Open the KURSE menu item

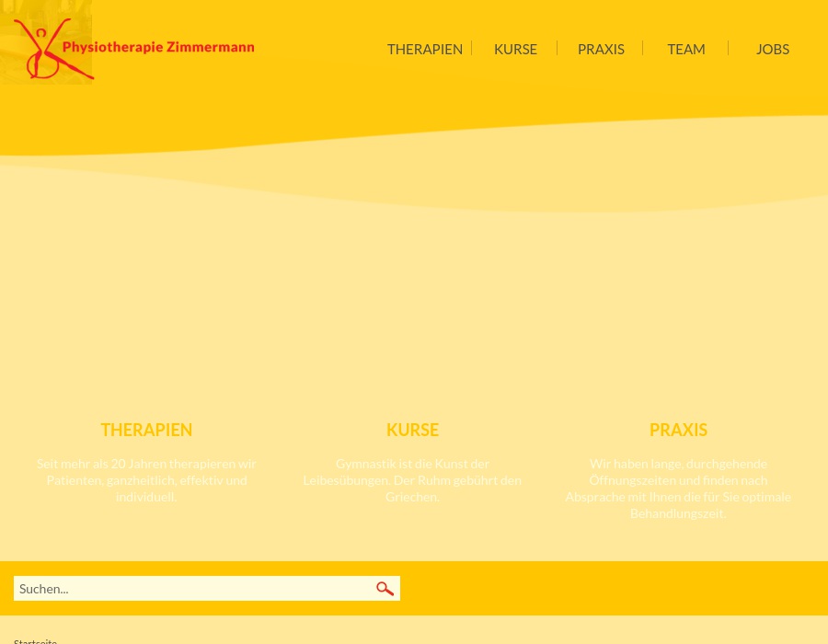point(515,49)
